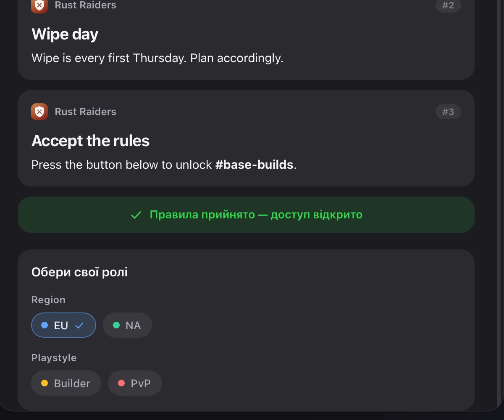504x420 pixels.
Task: Click the red dot on the PvP role
Action: click(x=121, y=383)
